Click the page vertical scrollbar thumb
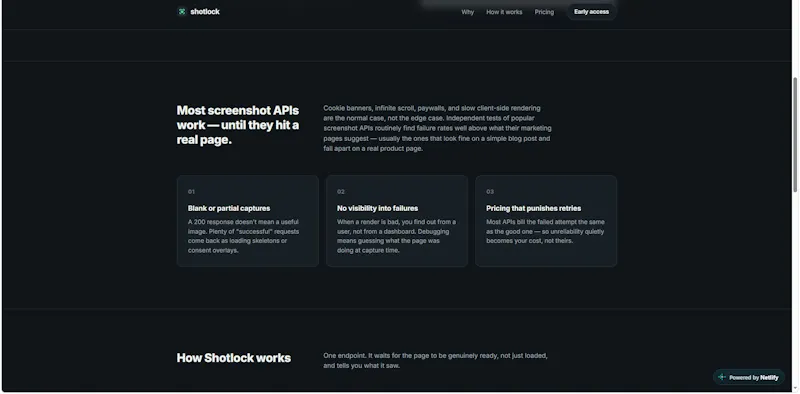The image size is (800, 394). pyautogui.click(x=795, y=135)
